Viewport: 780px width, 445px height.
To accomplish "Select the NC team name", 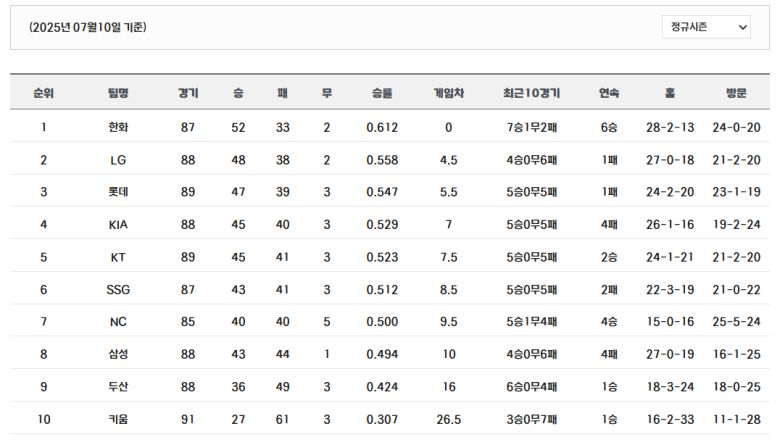I will click(x=118, y=322).
